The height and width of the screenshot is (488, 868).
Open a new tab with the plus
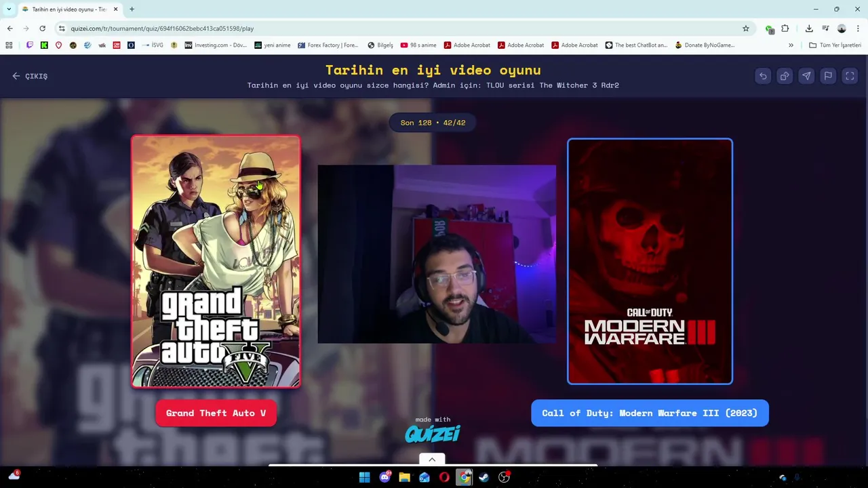coord(132,9)
